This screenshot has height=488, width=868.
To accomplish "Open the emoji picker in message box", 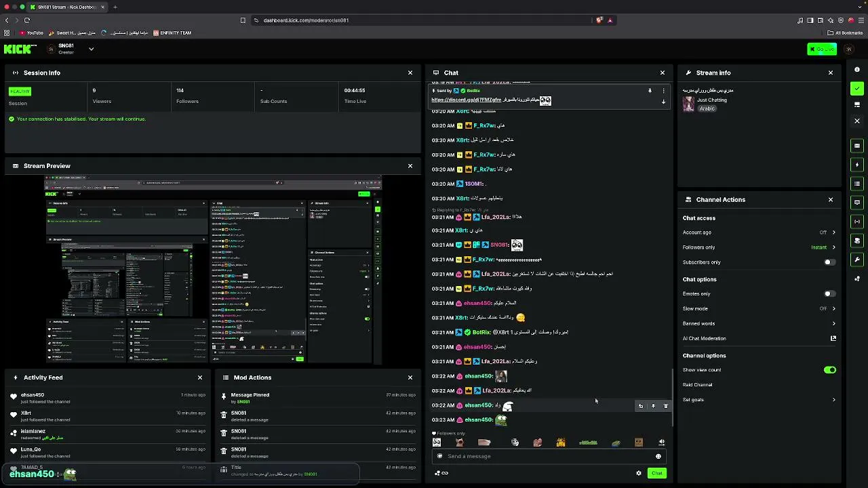I will (x=658, y=456).
